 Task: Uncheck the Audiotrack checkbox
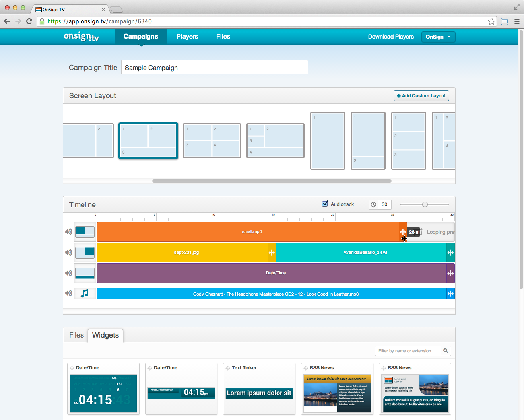coord(325,204)
